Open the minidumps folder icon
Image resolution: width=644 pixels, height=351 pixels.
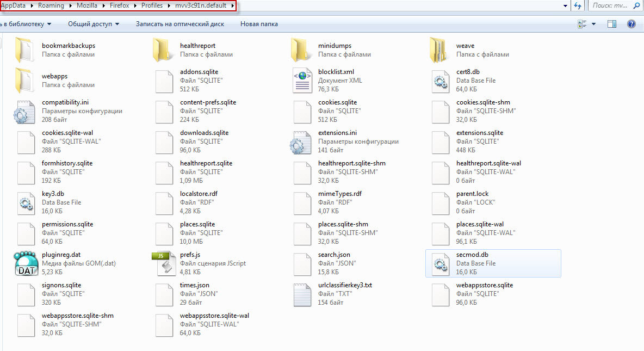pyautogui.click(x=301, y=50)
